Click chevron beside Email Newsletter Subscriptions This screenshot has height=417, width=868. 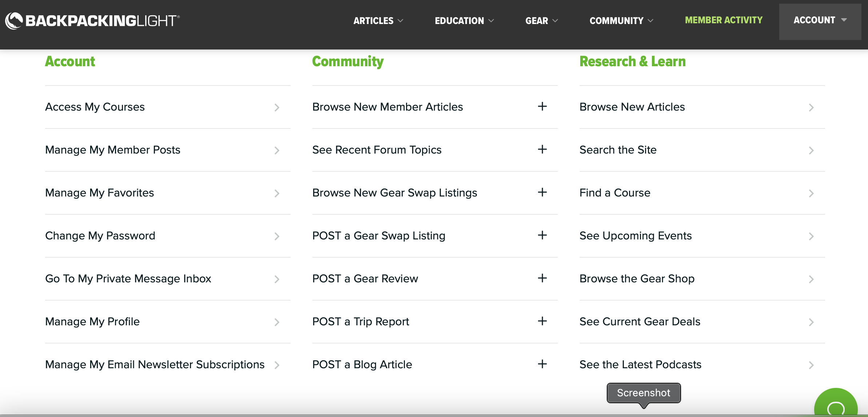tap(277, 365)
